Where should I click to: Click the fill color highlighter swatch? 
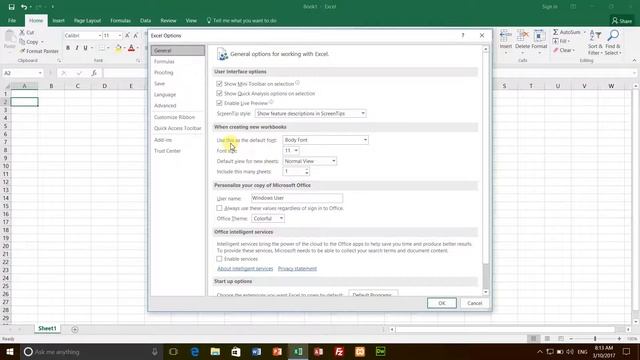[118, 49]
